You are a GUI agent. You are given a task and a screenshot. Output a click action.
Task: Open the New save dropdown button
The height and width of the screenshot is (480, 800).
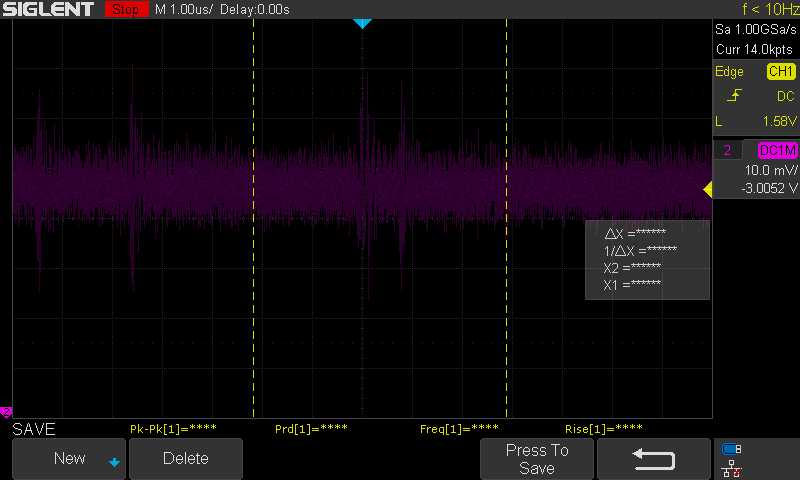69,459
